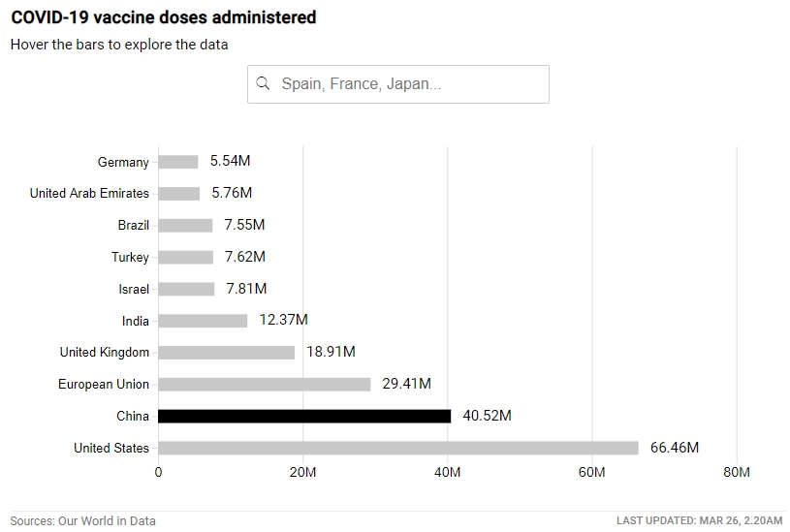Click the Sources: Our World in Data text

point(83,521)
